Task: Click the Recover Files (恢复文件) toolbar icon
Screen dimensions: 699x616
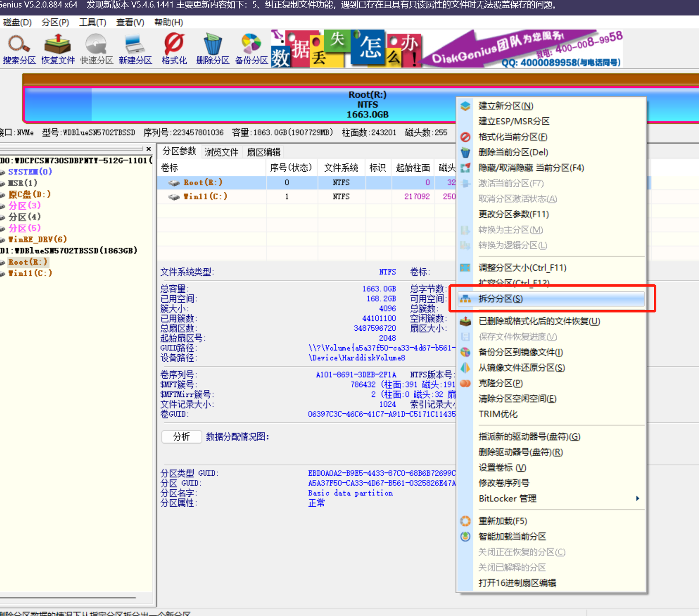Action: (x=58, y=49)
